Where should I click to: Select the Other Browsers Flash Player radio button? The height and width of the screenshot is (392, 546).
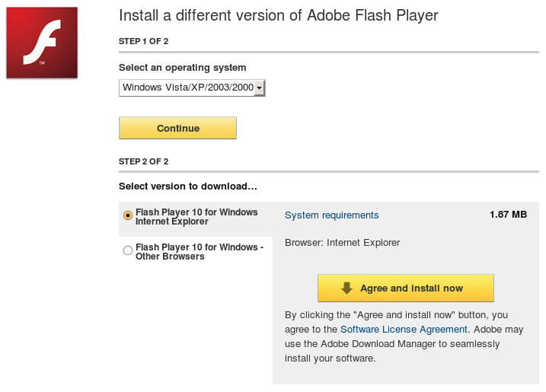128,250
